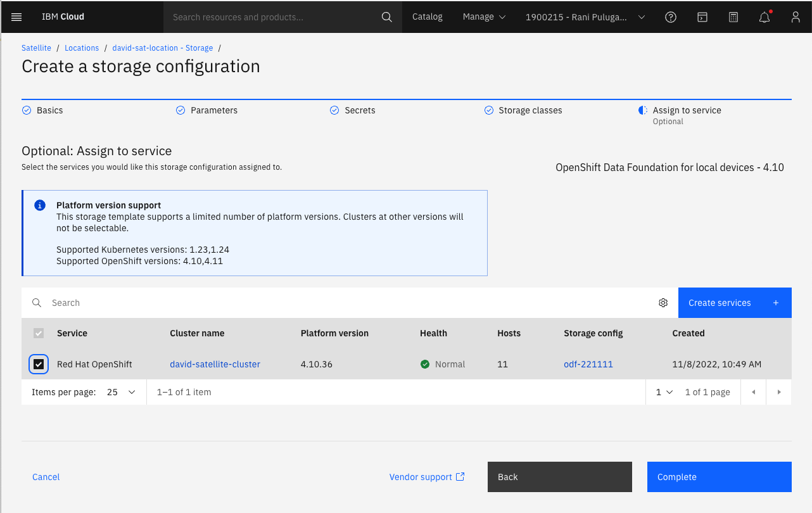Launch the IBM Cloud Shell icon

click(702, 17)
